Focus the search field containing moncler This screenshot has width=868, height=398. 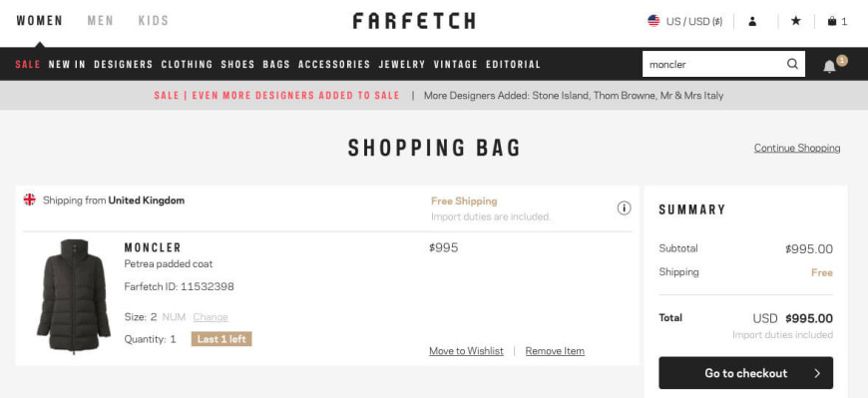714,64
